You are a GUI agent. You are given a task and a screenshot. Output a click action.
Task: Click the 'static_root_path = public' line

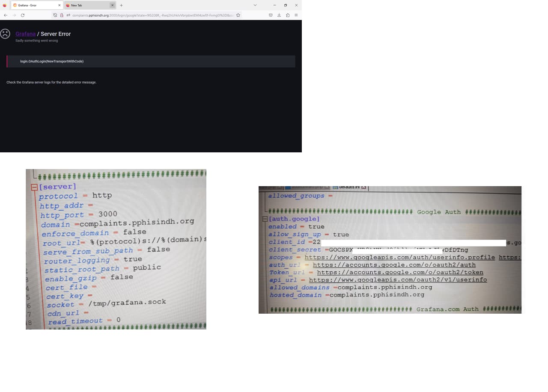point(103,269)
